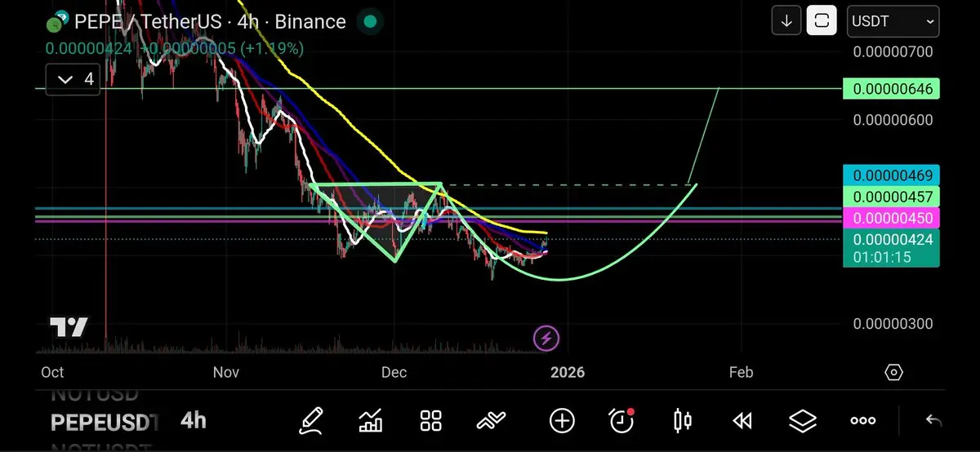The image size is (980, 452).
Task: Select the 0.00000457 green price label
Action: coord(890,197)
